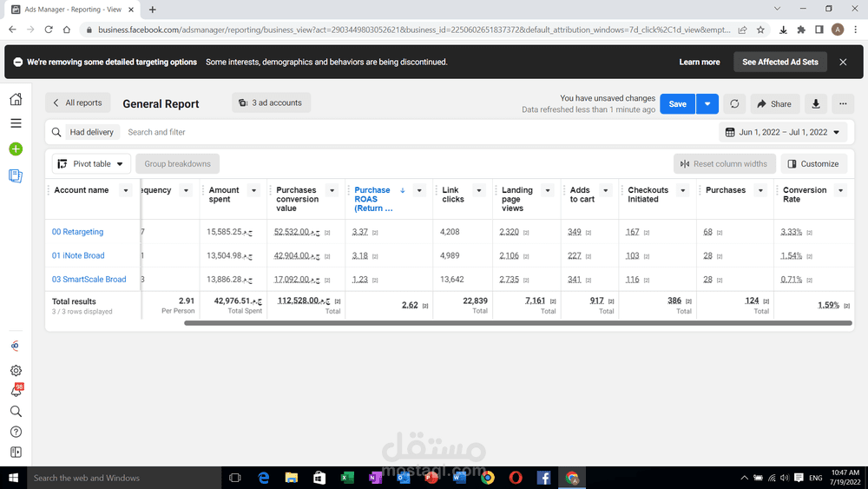Open the 01 iNote Broad account
The height and width of the screenshot is (489, 868).
[78, 256]
